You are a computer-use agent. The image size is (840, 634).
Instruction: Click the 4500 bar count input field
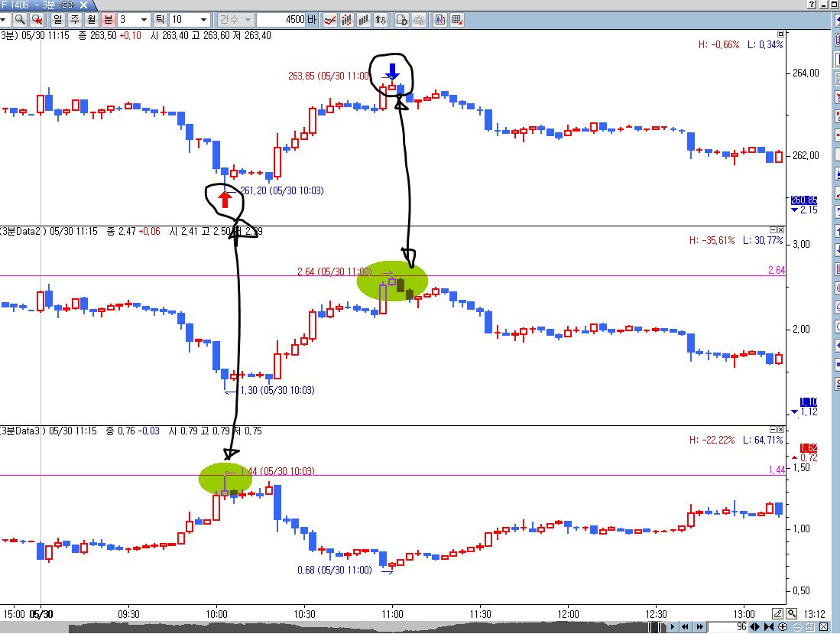pyautogui.click(x=281, y=20)
